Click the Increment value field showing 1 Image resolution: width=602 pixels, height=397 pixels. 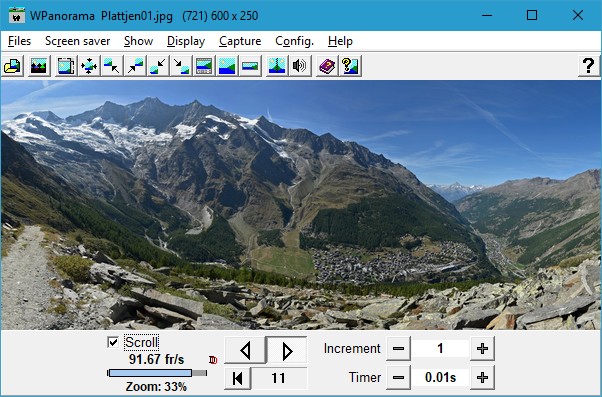click(x=440, y=349)
